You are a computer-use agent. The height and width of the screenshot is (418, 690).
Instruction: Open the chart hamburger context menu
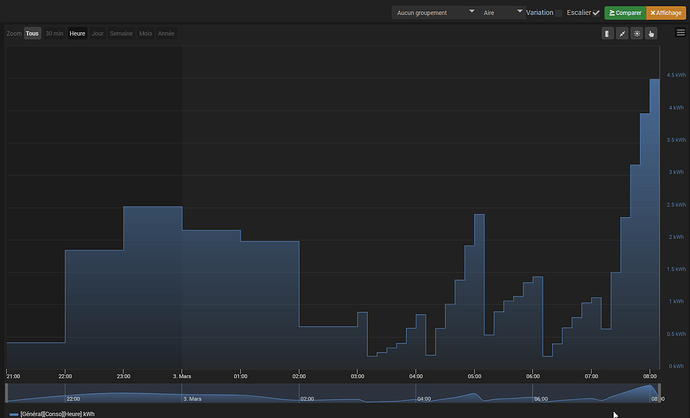[x=680, y=33]
